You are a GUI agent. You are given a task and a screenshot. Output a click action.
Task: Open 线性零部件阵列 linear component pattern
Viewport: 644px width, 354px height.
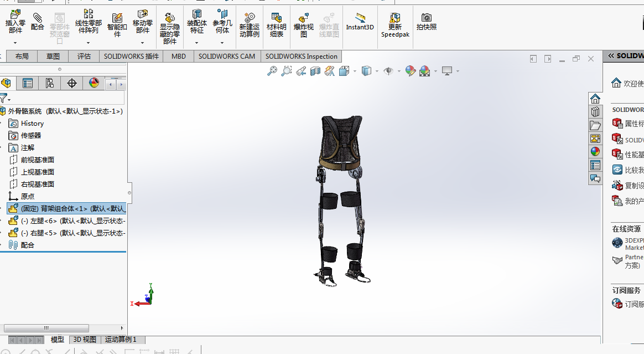[x=89, y=22]
